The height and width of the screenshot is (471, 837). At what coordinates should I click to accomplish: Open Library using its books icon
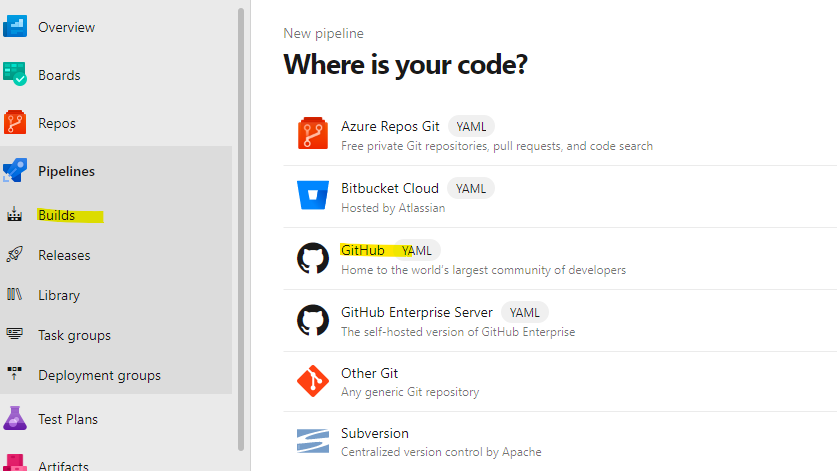coord(14,294)
